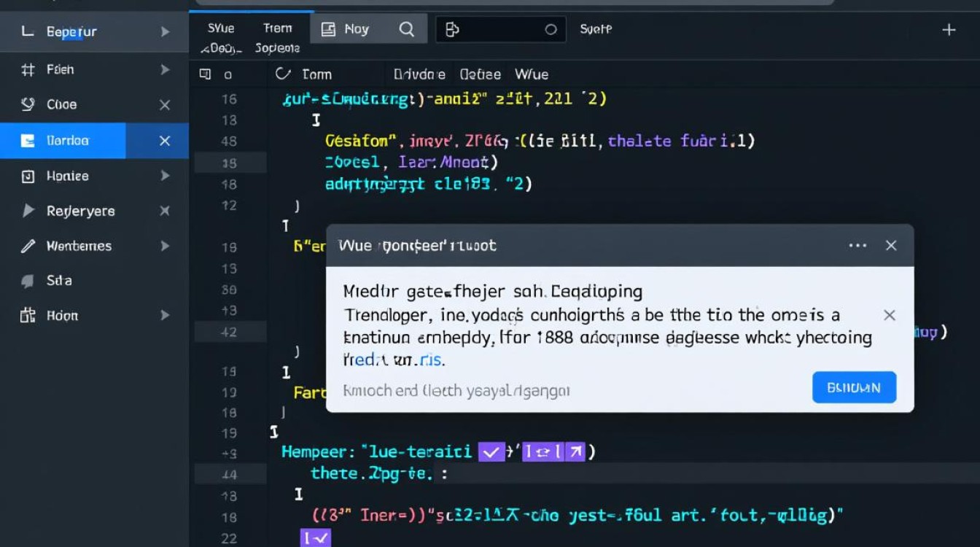Expand the Fden sidebar arrow

[x=165, y=70]
